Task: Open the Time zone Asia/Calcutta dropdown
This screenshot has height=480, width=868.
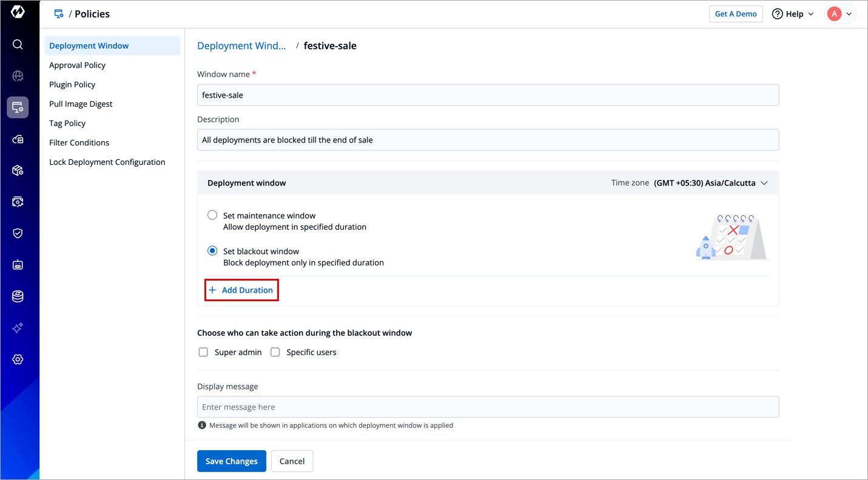Action: click(710, 183)
